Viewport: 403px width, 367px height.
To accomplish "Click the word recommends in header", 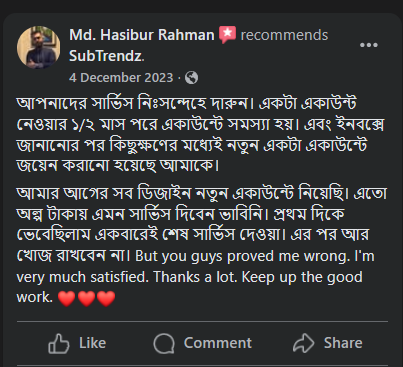I will [x=284, y=35].
